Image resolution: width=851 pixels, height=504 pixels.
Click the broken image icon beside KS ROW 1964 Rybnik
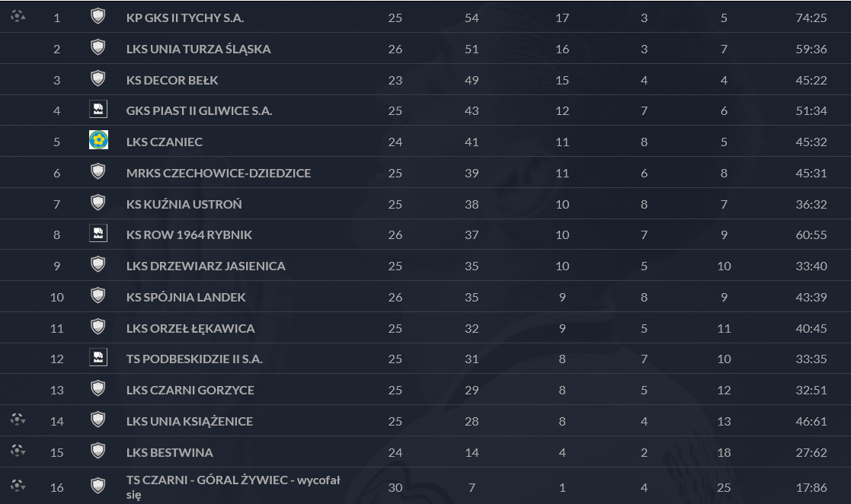(x=98, y=233)
